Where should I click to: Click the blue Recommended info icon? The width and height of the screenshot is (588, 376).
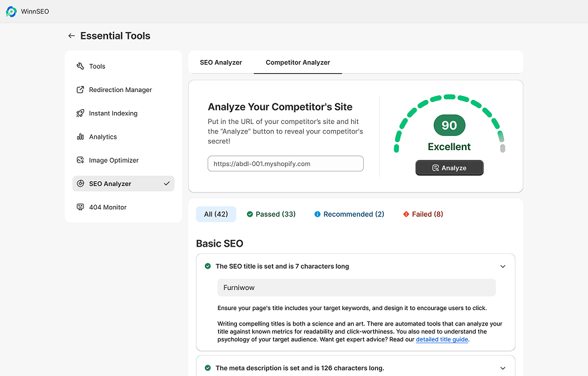point(317,214)
